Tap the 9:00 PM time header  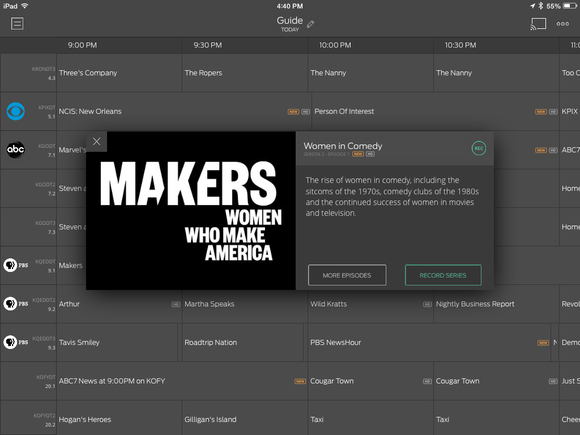click(82, 45)
